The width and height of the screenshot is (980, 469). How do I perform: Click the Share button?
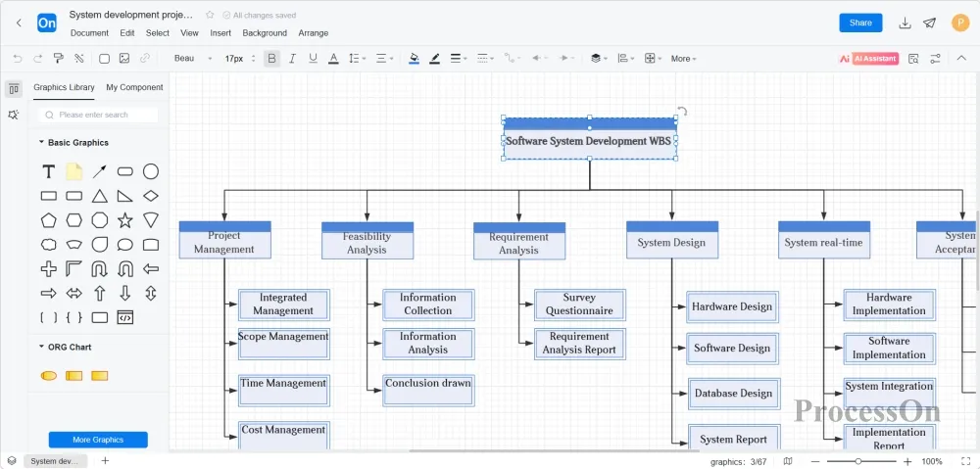(x=859, y=23)
